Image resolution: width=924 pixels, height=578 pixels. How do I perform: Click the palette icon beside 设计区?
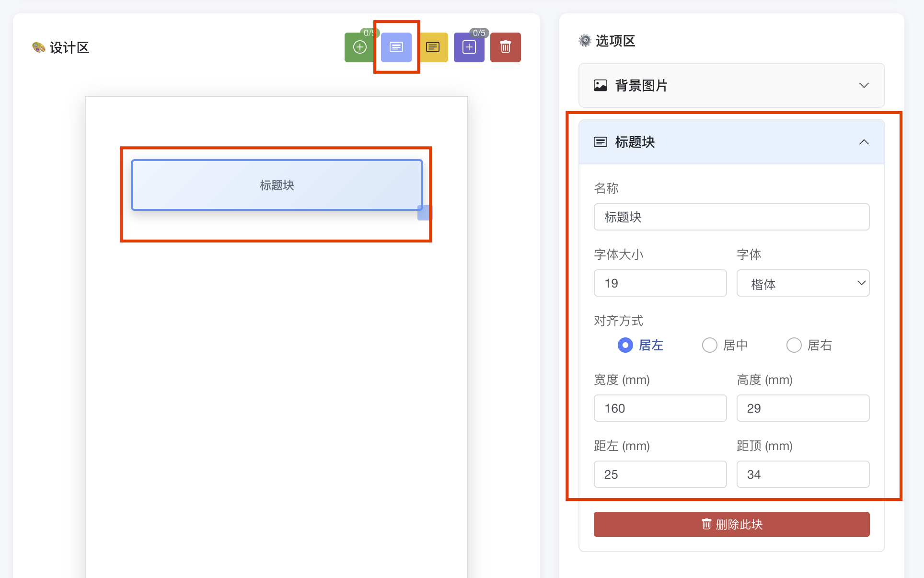(39, 47)
